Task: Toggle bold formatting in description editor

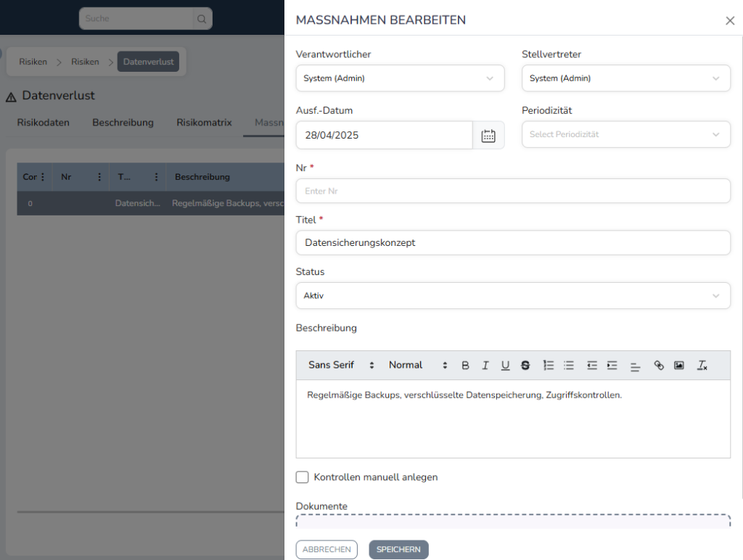Action: [466, 366]
